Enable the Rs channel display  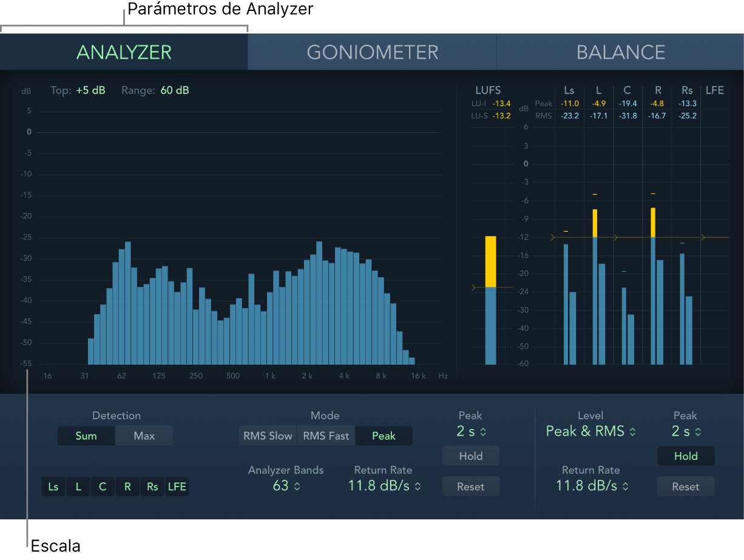click(x=152, y=487)
